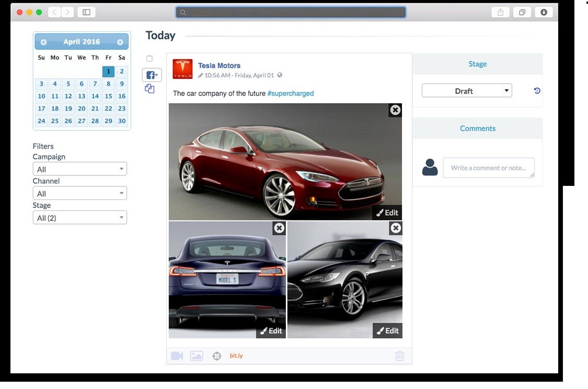This screenshot has height=389, width=588.
Task: Remove the red Tesla car image
Action: (x=395, y=110)
